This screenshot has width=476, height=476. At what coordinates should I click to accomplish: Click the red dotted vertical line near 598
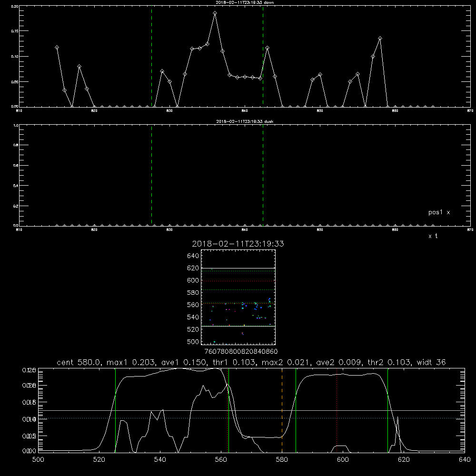click(337, 410)
